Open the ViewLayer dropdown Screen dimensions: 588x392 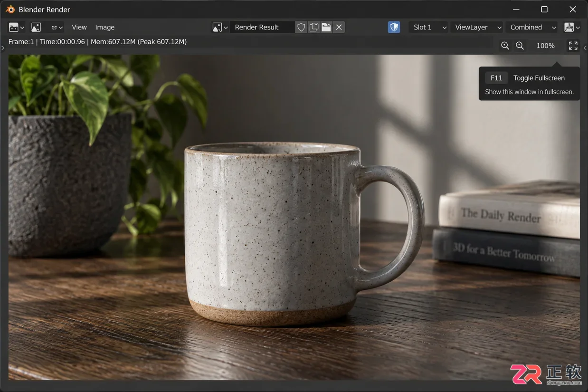pos(477,27)
